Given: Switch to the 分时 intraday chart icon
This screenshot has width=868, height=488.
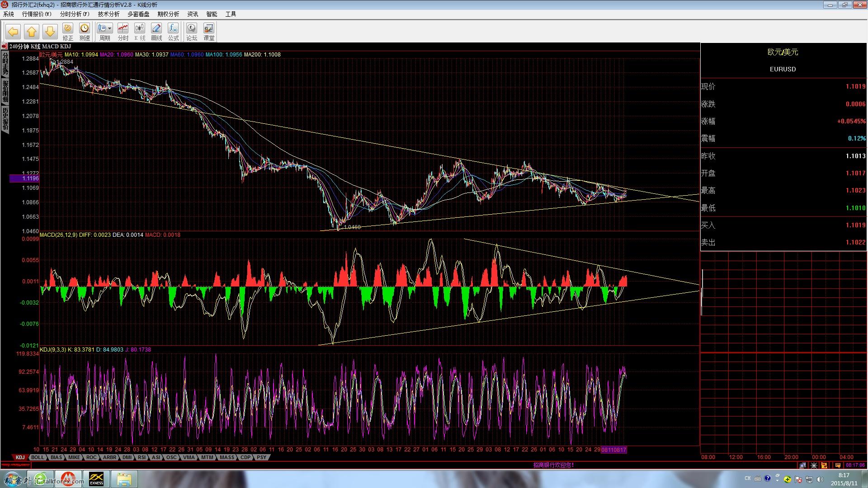Looking at the screenshot, I should [x=123, y=32].
